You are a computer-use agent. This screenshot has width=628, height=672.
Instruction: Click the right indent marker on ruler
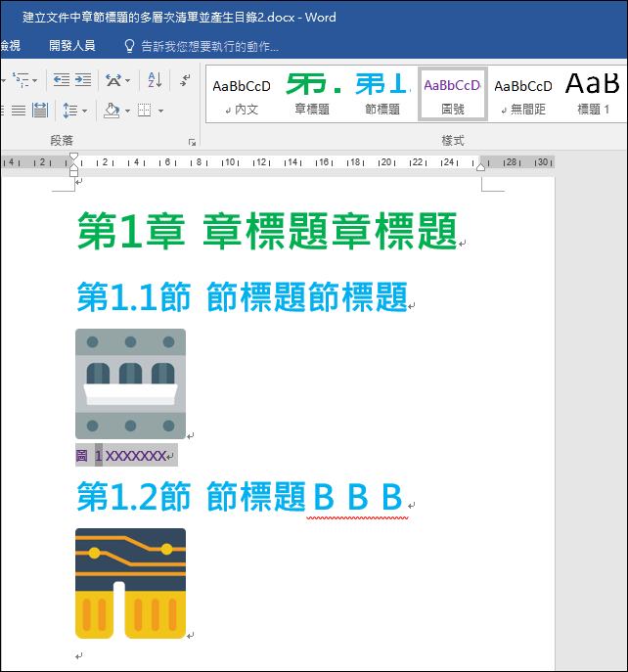pos(481,166)
